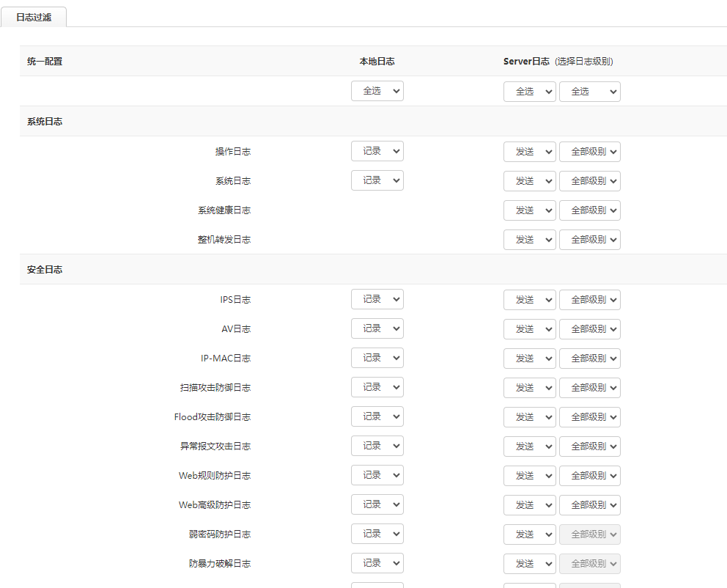Open IP-MAC日志 记录 dropdown

pos(377,358)
